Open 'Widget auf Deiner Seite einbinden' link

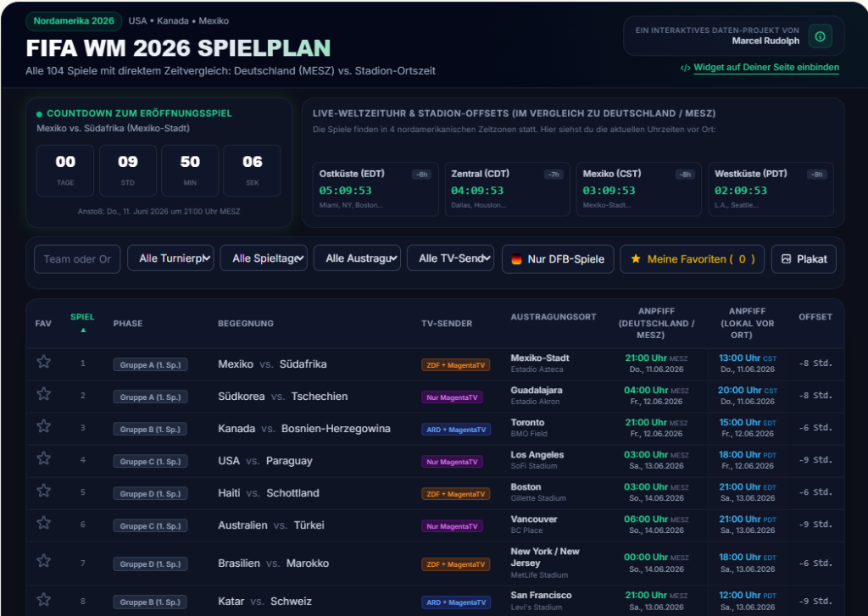pos(765,68)
